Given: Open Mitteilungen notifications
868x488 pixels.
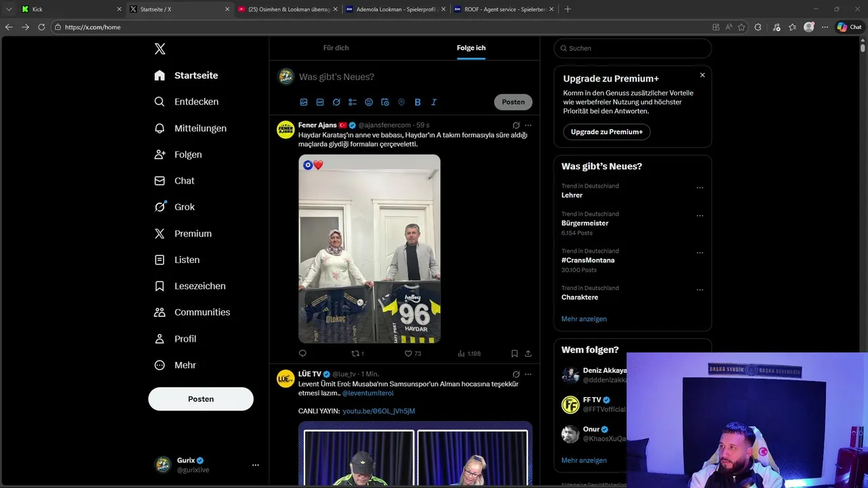Looking at the screenshot, I should pyautogui.click(x=191, y=128).
